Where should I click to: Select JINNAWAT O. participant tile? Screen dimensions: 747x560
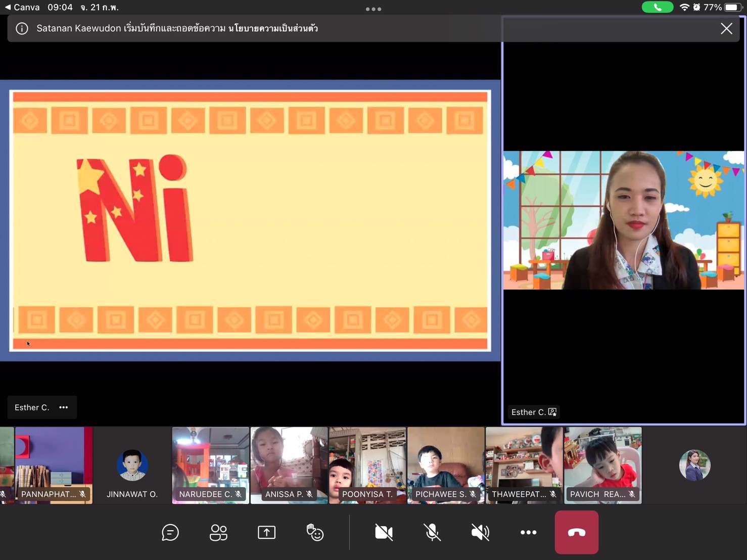(x=132, y=465)
